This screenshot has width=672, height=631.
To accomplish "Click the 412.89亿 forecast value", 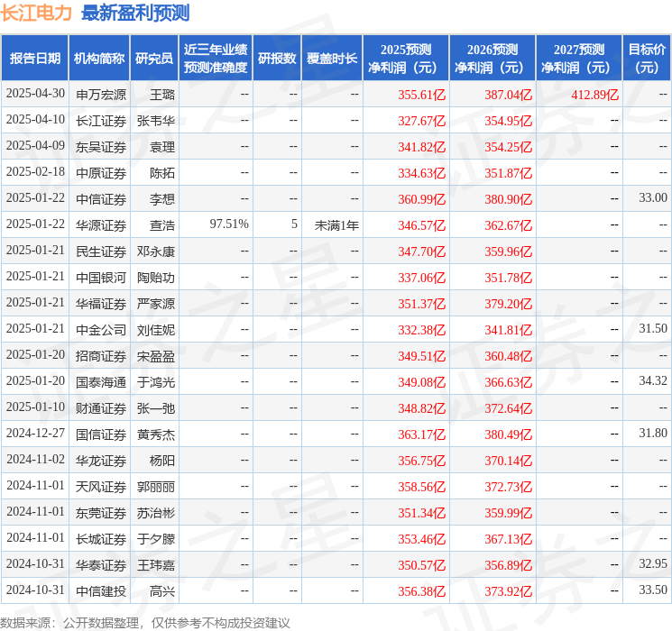I will pyautogui.click(x=594, y=95).
